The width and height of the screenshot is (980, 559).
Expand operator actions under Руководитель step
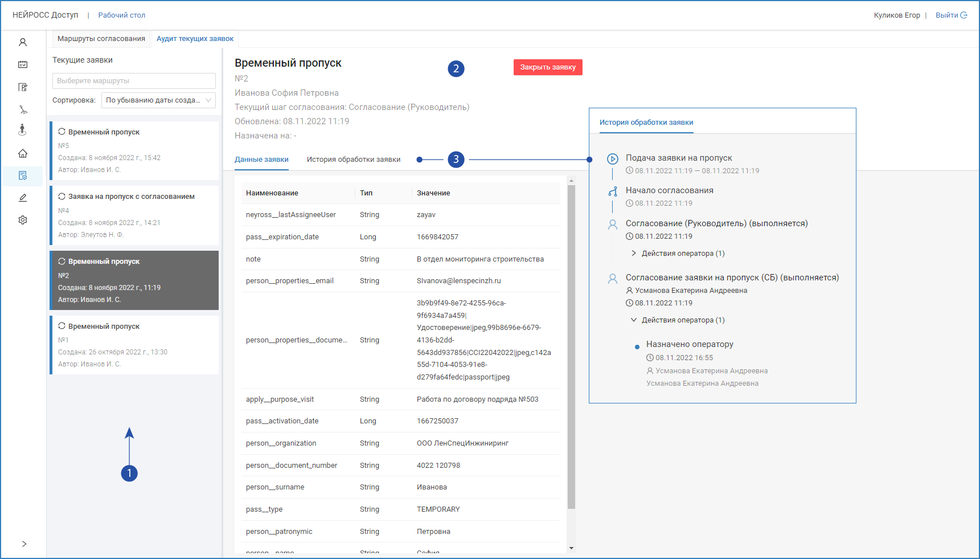pyautogui.click(x=634, y=254)
